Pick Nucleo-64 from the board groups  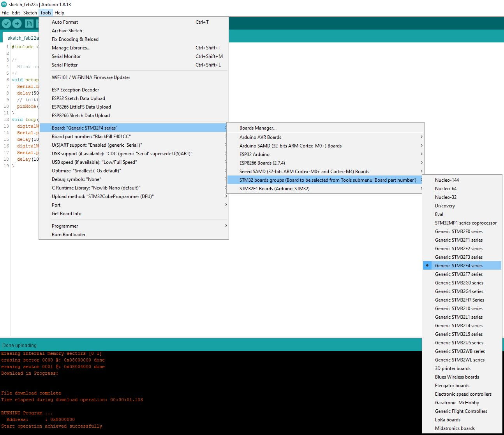click(446, 189)
